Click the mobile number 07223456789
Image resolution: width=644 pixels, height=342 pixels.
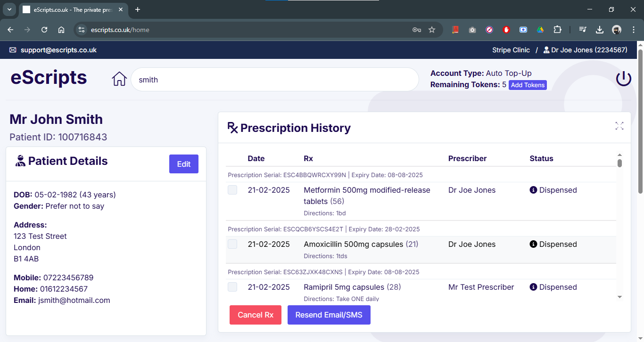tap(68, 277)
